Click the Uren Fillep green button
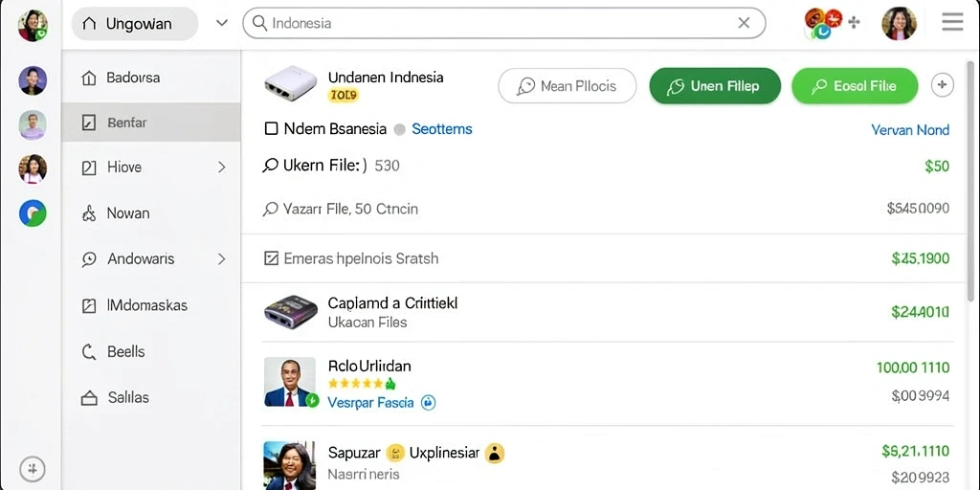 pyautogui.click(x=715, y=85)
